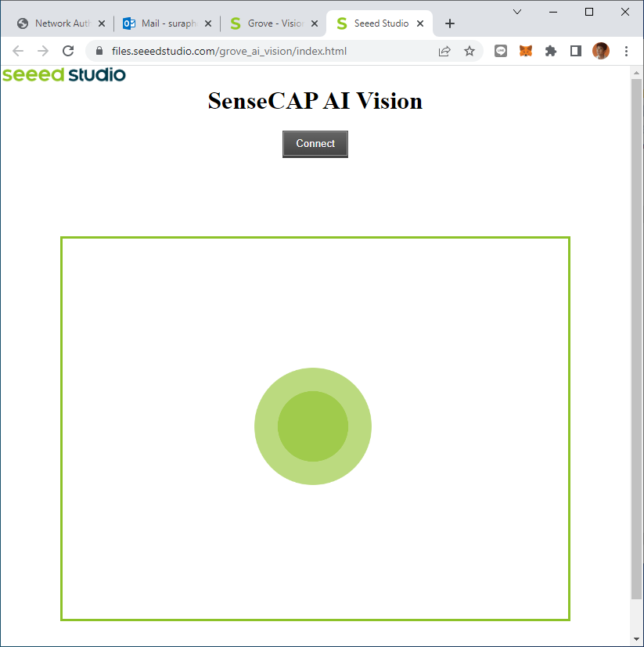Open the Seeed Studio logo

64,74
